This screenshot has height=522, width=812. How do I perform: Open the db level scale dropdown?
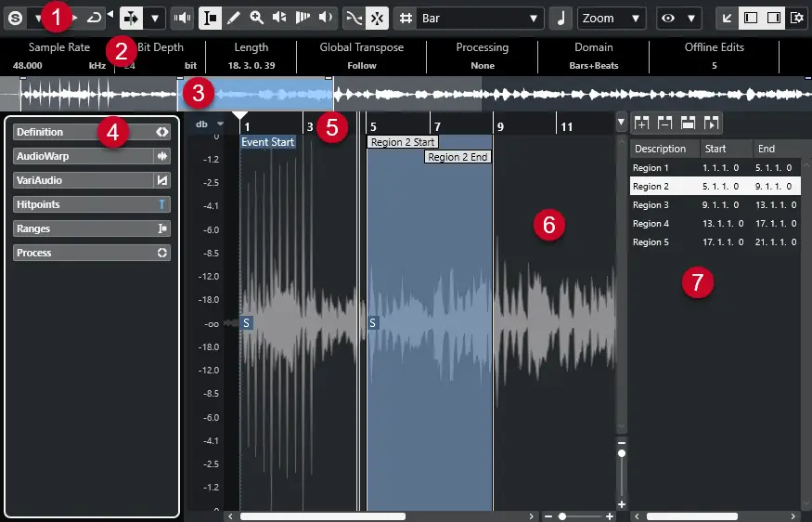220,124
